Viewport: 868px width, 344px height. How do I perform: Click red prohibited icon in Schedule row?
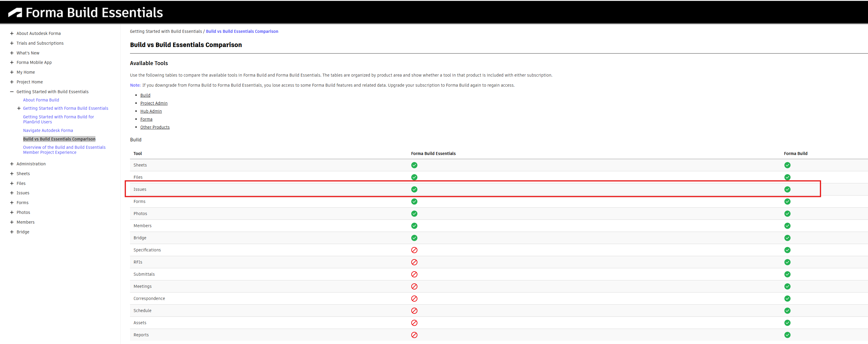pyautogui.click(x=414, y=311)
